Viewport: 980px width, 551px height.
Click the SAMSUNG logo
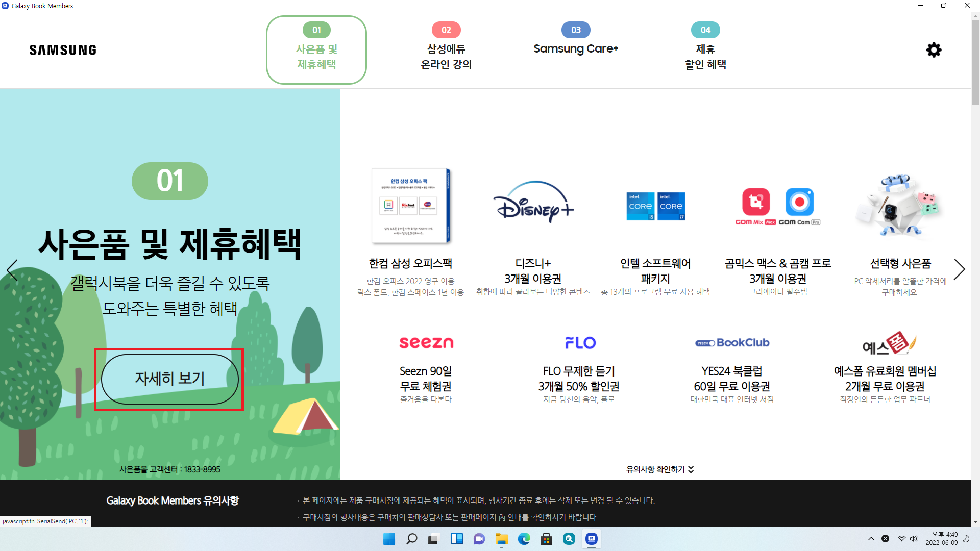[63, 50]
